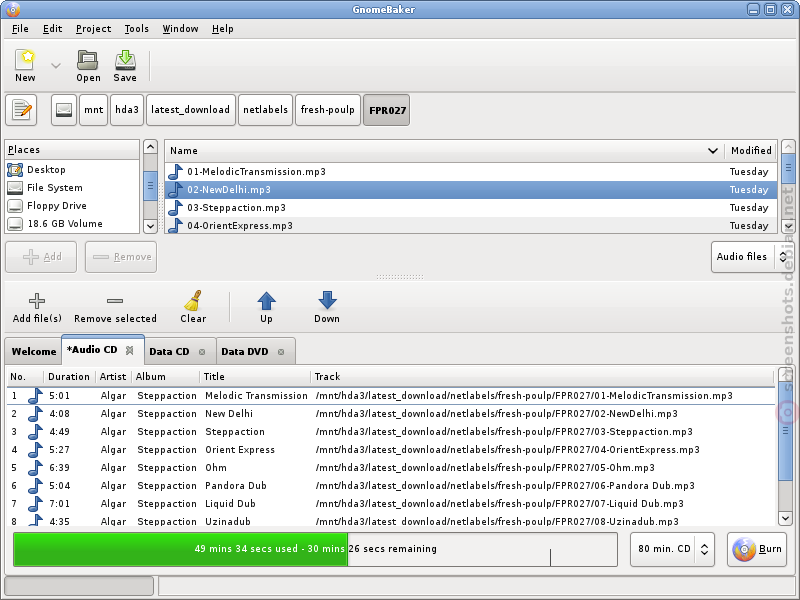
Task: Expand the New project arrow dropdown
Action: click(56, 66)
